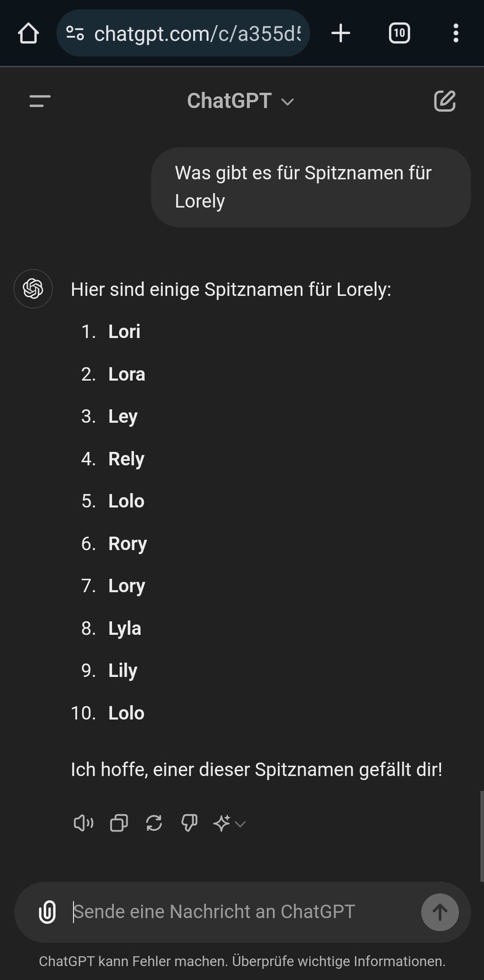
Task: Open site info icon in address bar
Action: coord(75,34)
